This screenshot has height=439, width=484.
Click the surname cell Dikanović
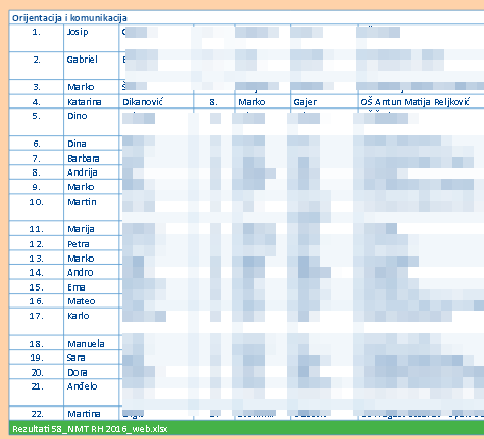click(156, 101)
